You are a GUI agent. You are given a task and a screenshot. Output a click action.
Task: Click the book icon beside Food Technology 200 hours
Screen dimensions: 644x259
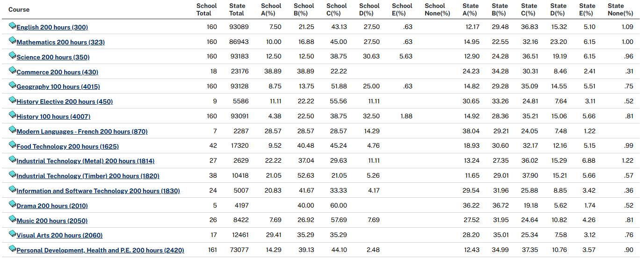click(x=13, y=145)
